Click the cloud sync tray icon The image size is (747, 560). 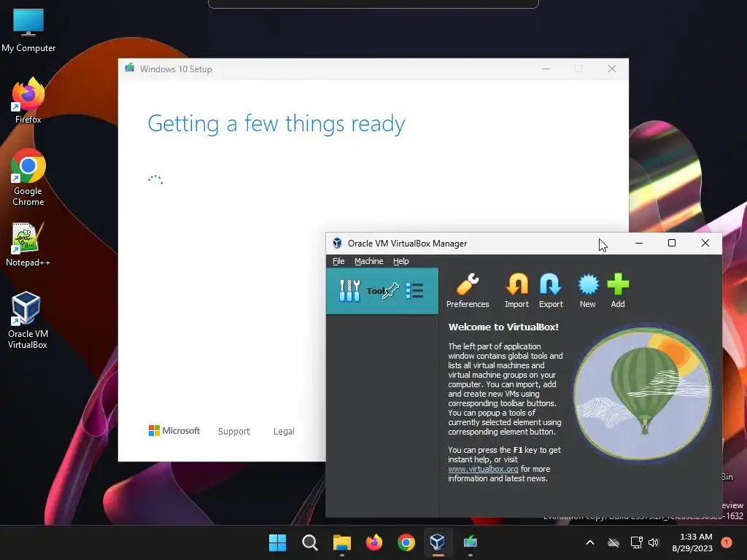click(614, 542)
